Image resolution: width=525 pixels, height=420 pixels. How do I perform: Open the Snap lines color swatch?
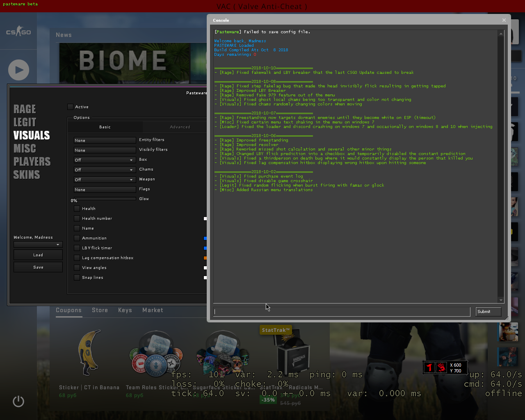(x=205, y=278)
